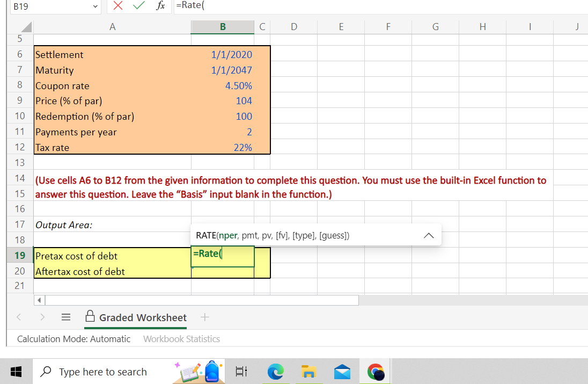The height and width of the screenshot is (384, 588).
Task: Select the cell containing the 4.50% coupon rate
Action: [222, 85]
